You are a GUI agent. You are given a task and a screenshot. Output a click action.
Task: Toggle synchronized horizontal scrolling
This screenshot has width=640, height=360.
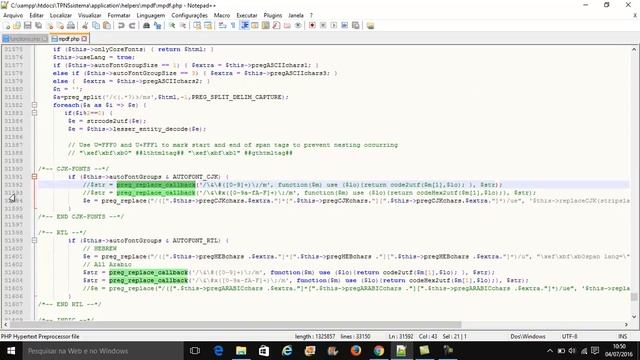tap(208, 26)
